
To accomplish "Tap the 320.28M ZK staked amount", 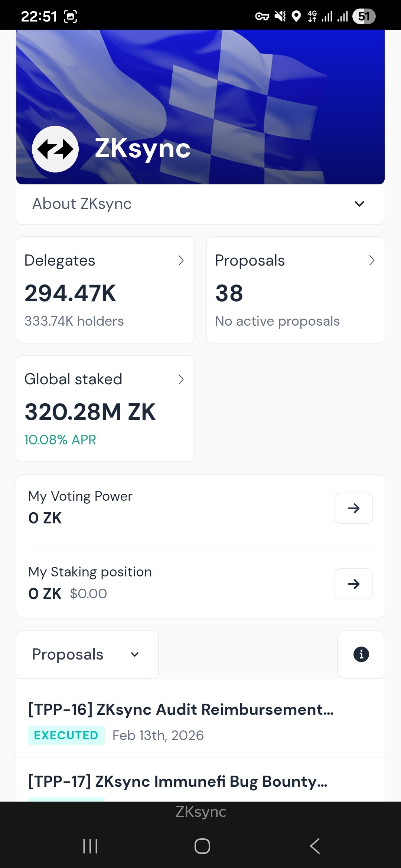I will point(90,412).
